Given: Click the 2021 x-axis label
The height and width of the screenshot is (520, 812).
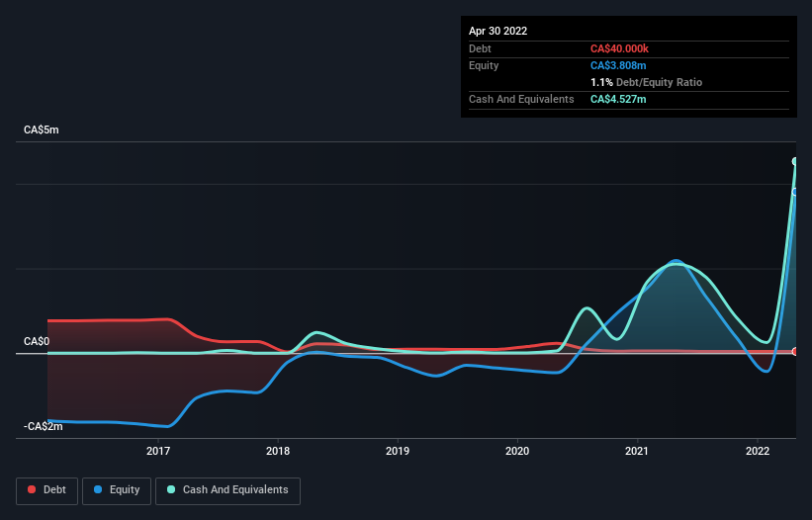Looking at the screenshot, I should pos(637,451).
